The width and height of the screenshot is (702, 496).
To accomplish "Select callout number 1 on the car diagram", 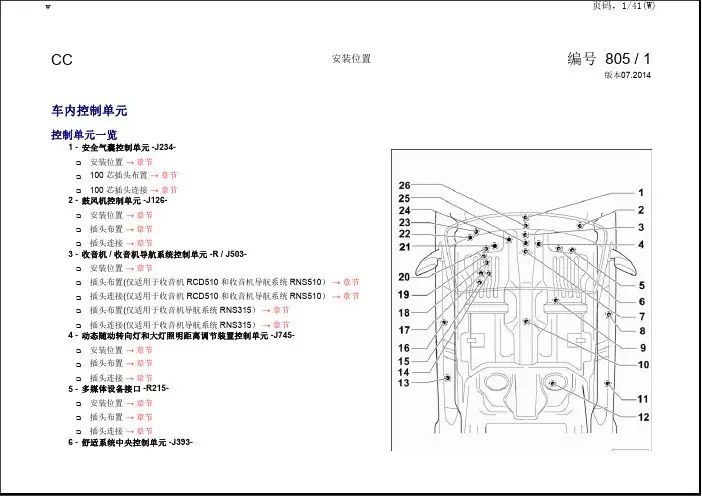I will tap(641, 192).
